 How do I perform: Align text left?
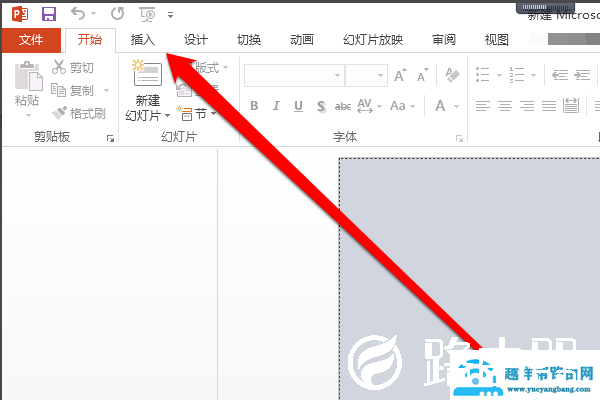[483, 106]
